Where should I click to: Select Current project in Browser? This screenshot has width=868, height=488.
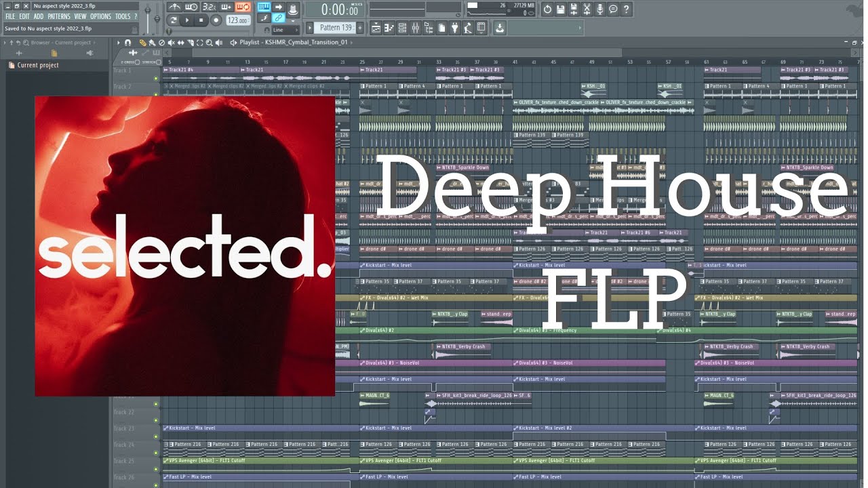pos(38,65)
